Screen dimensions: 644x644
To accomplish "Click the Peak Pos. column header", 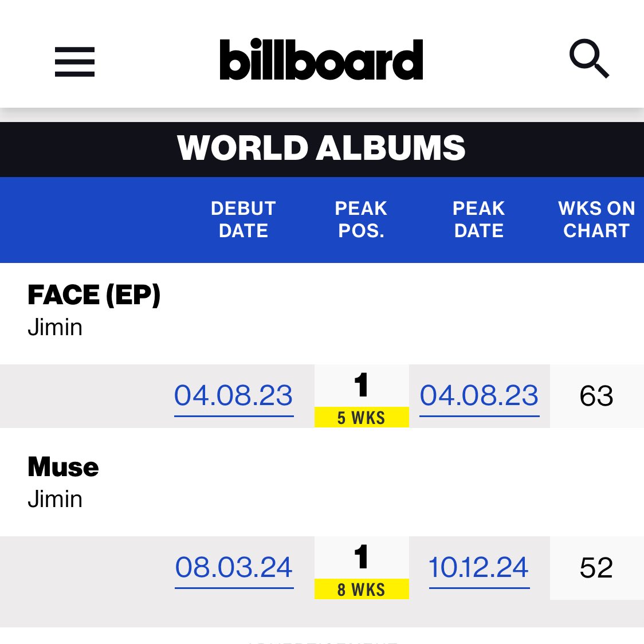I will tap(361, 219).
